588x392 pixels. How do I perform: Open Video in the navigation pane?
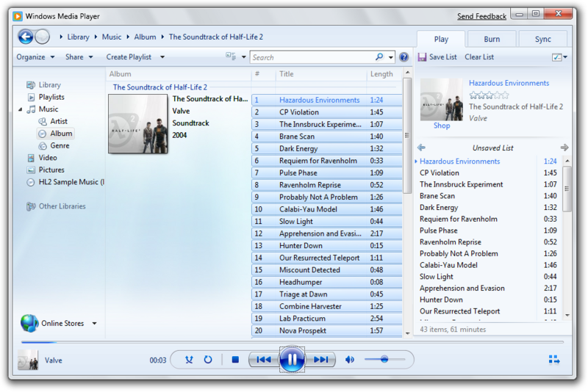click(48, 158)
